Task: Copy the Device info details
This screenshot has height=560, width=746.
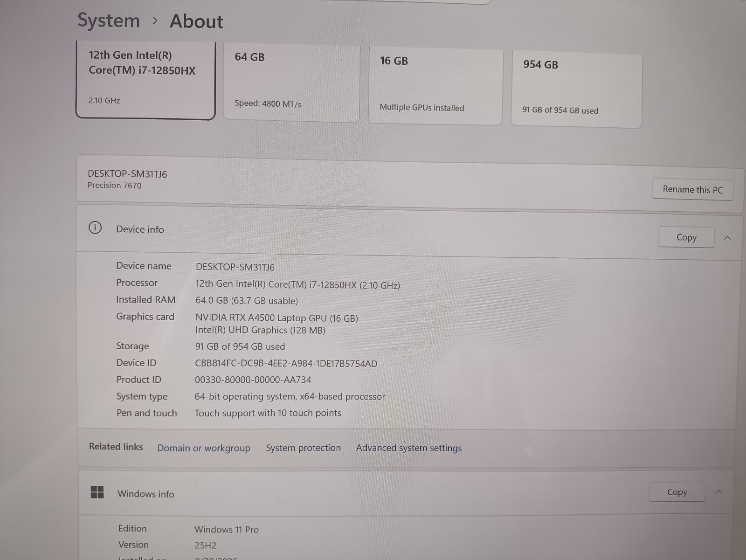Action: coord(686,237)
